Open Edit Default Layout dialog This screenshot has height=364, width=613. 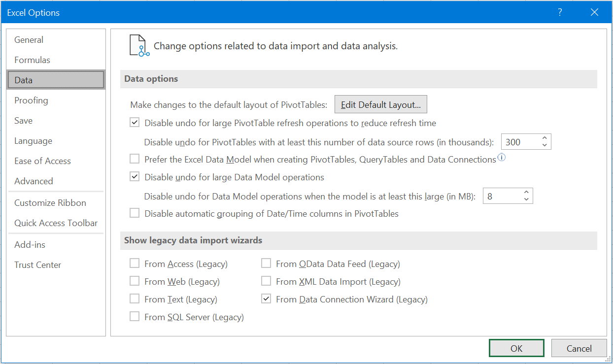coord(381,105)
